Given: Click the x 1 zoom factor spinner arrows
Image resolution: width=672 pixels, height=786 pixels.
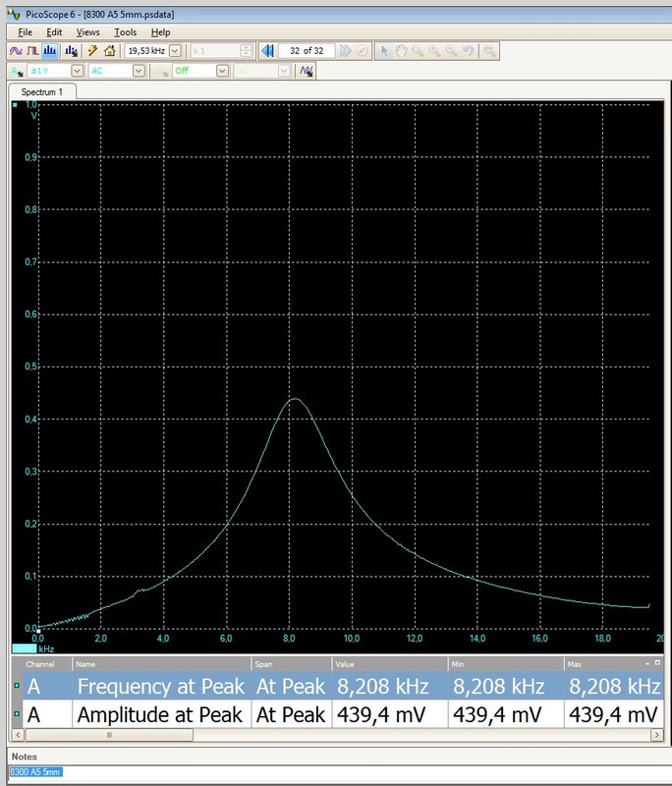Looking at the screenshot, I should (246, 51).
